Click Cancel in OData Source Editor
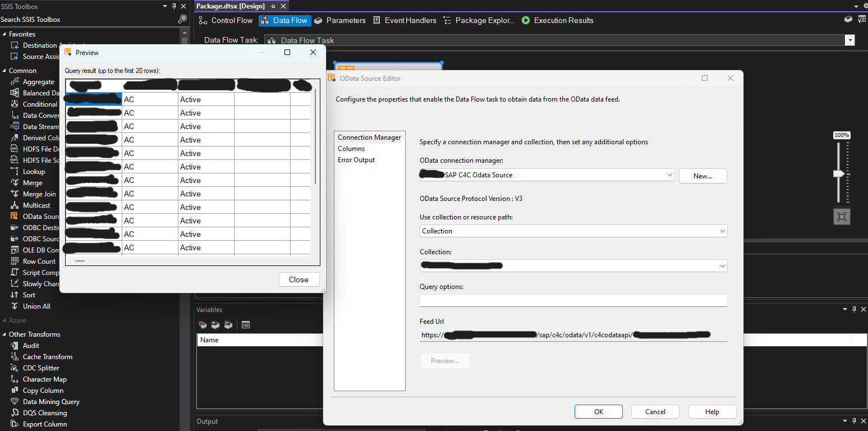 click(655, 412)
